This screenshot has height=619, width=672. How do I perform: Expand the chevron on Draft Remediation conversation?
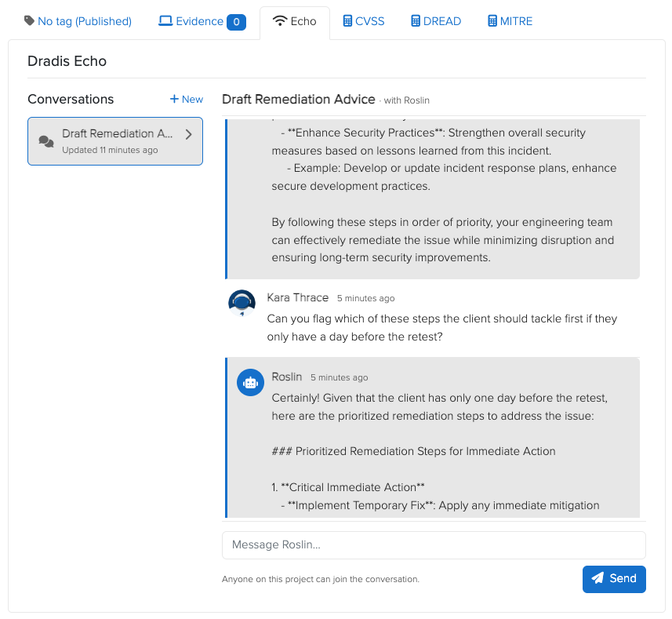click(x=188, y=135)
